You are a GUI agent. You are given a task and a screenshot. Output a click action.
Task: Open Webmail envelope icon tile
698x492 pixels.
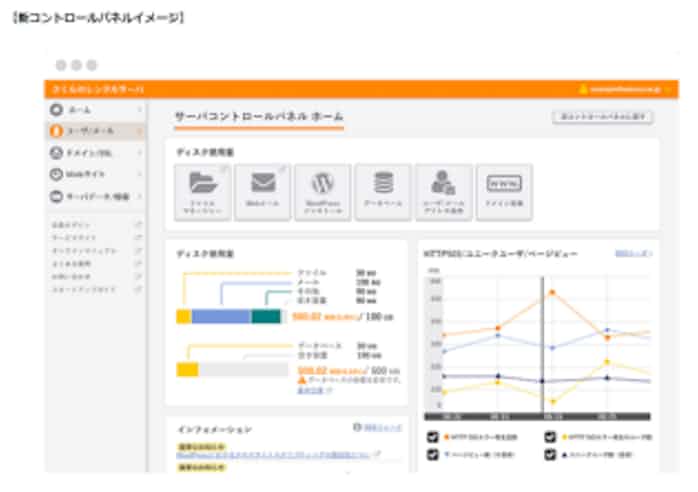click(262, 187)
